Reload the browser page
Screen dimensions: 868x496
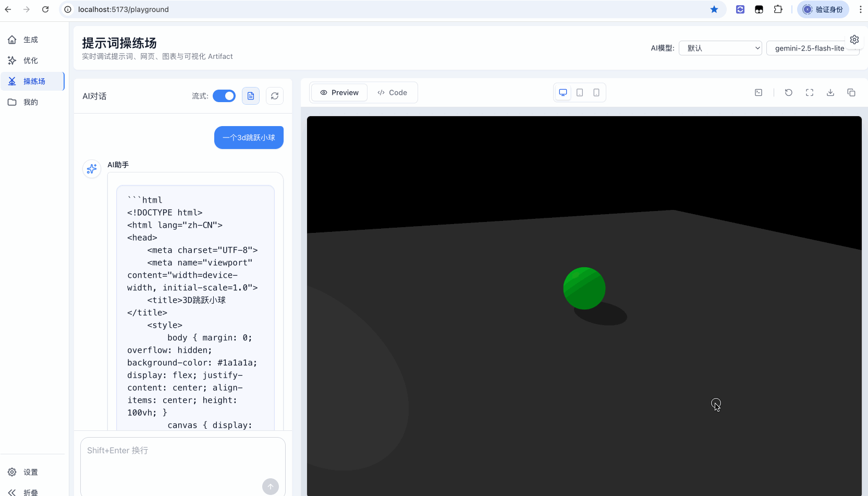(45, 9)
